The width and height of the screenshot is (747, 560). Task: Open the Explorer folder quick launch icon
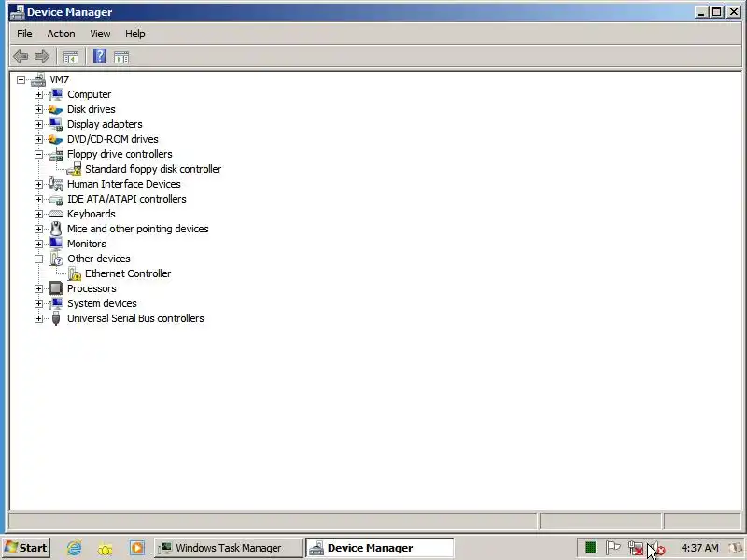[x=106, y=549]
